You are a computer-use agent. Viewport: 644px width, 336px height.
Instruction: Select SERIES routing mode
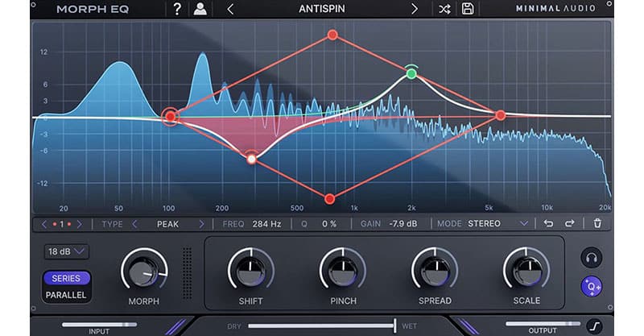point(66,279)
